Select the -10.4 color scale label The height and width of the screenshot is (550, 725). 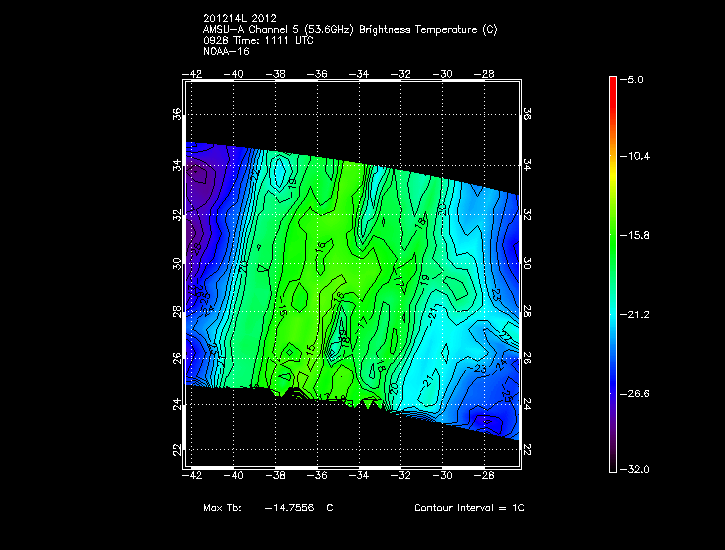[x=636, y=157]
